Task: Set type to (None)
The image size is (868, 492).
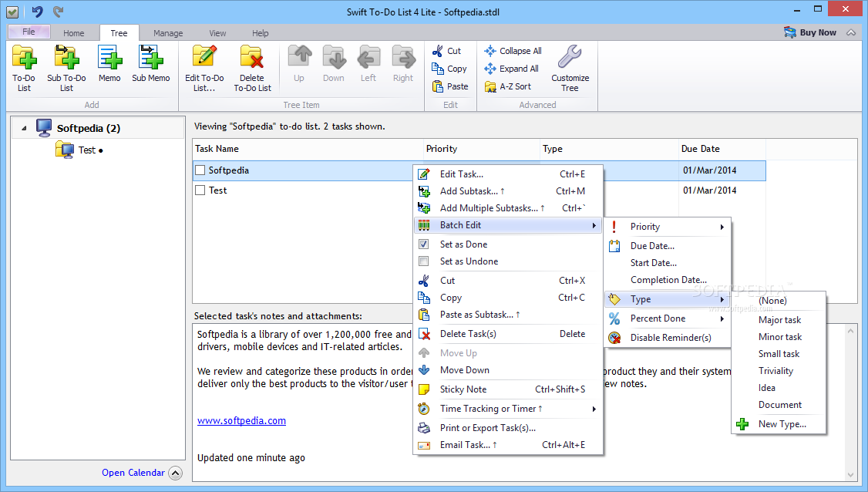Action: tap(779, 301)
